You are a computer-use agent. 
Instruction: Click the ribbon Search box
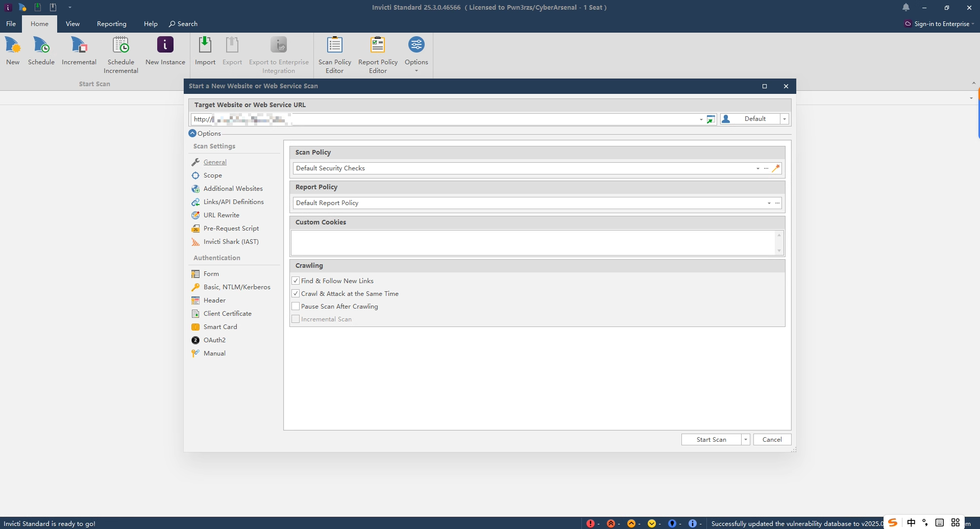click(x=183, y=23)
